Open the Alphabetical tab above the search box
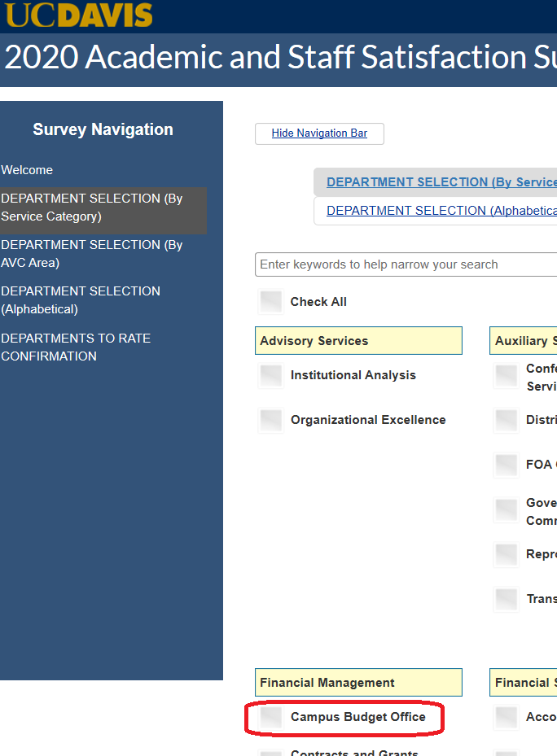 (441, 211)
